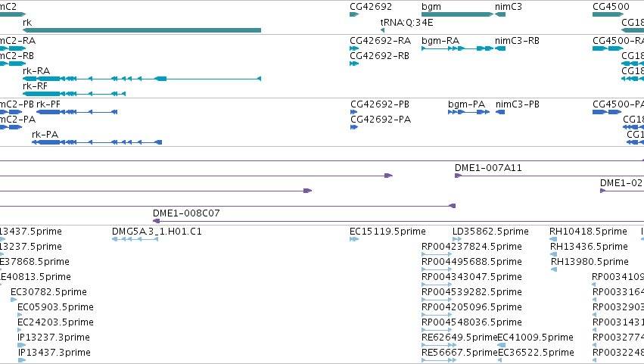Select the RP004237824.5prime EST feature

[437, 254]
